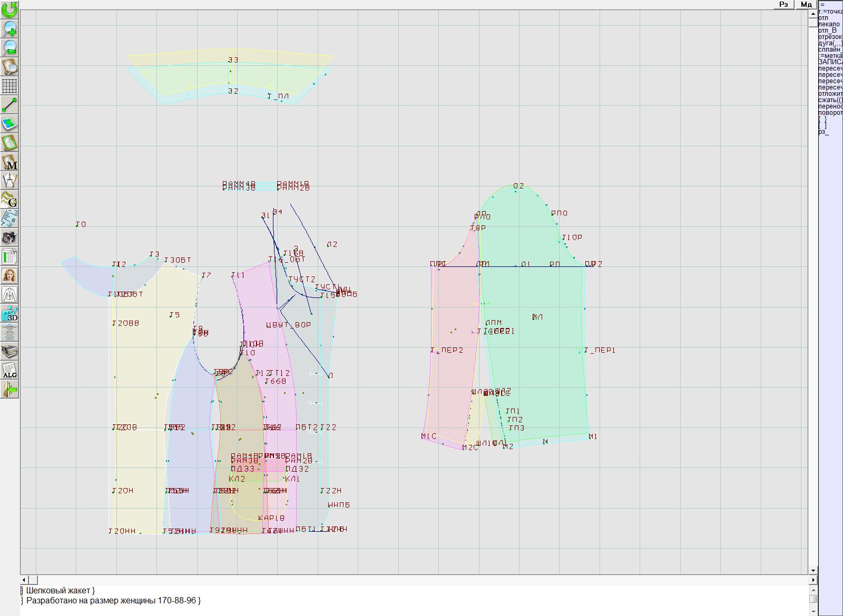Show the jacket technical sketch

click(x=9, y=294)
